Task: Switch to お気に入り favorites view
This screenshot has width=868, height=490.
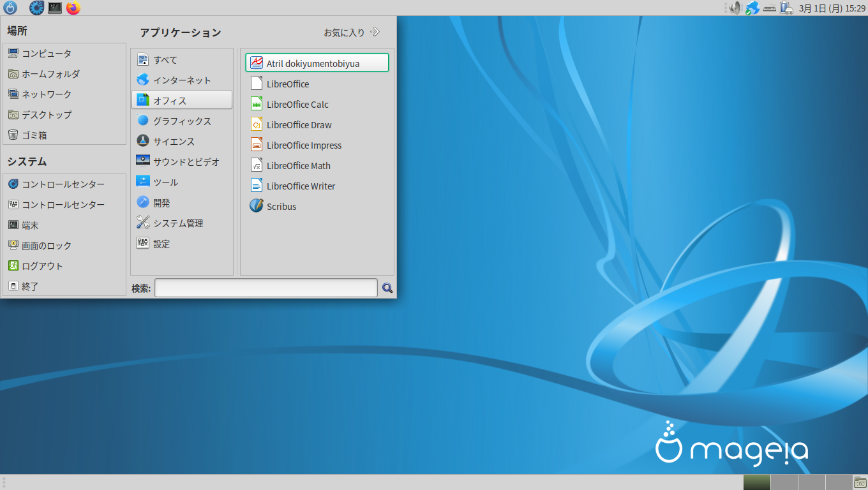Action: point(352,32)
